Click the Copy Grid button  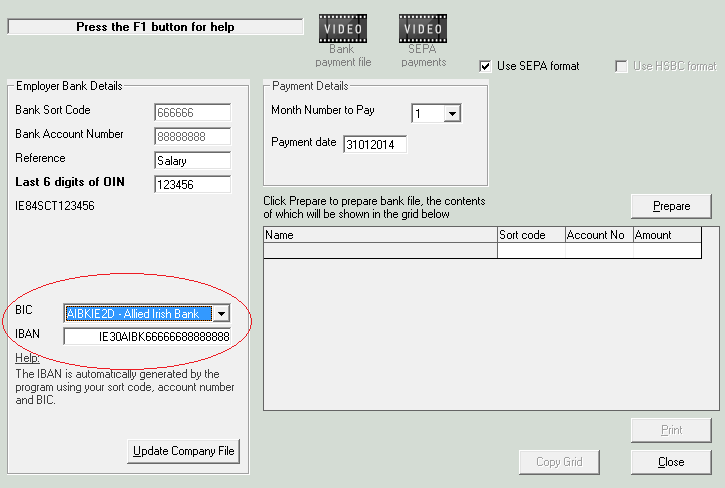(x=559, y=462)
